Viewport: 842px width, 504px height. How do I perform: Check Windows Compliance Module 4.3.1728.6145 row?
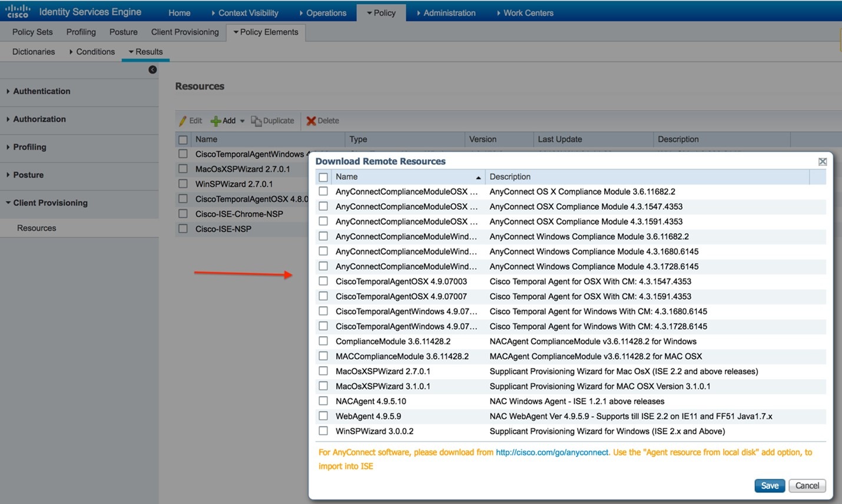323,266
